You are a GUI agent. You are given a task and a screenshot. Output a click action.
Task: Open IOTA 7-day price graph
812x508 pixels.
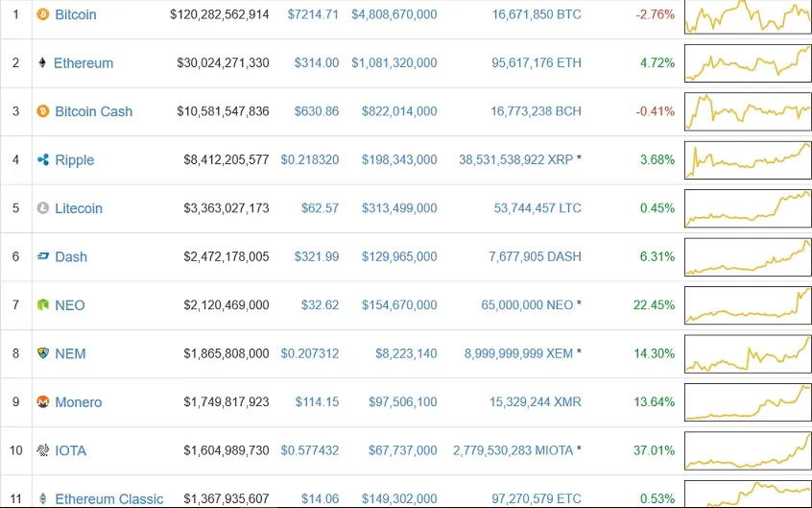pyautogui.click(x=748, y=450)
